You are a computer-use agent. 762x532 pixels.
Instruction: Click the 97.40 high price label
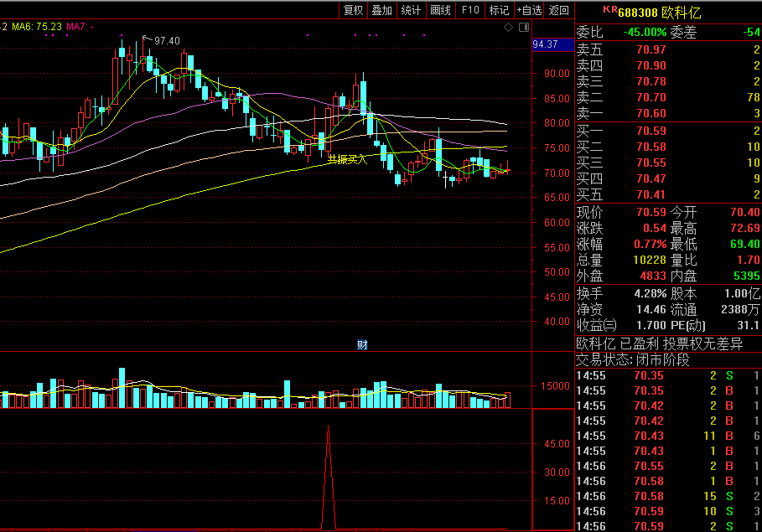167,41
